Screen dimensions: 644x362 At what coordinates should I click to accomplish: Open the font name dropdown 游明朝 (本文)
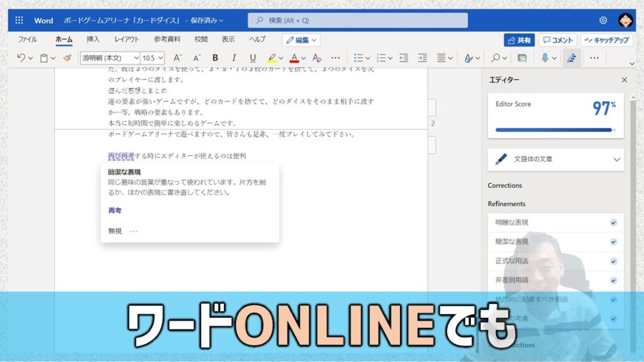[x=110, y=58]
